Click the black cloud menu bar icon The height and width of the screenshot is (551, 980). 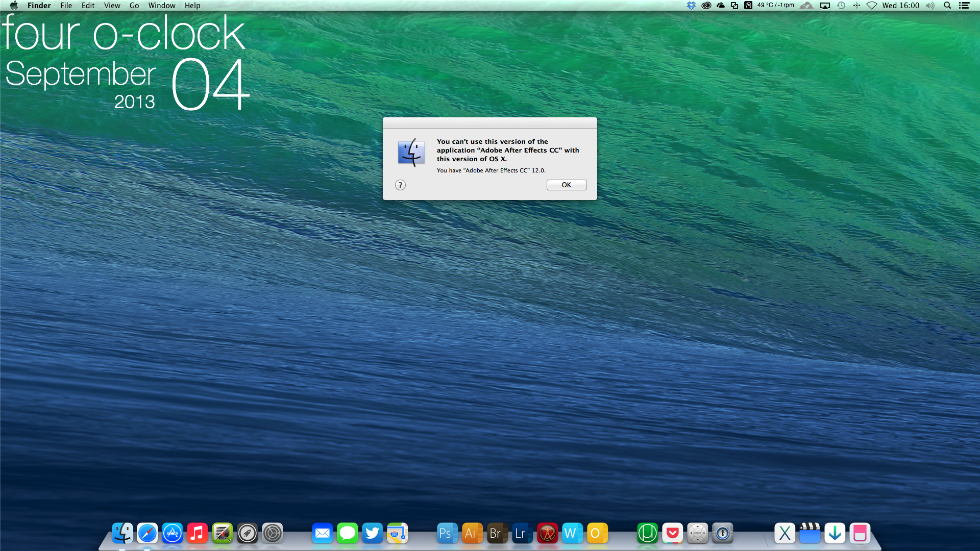721,6
